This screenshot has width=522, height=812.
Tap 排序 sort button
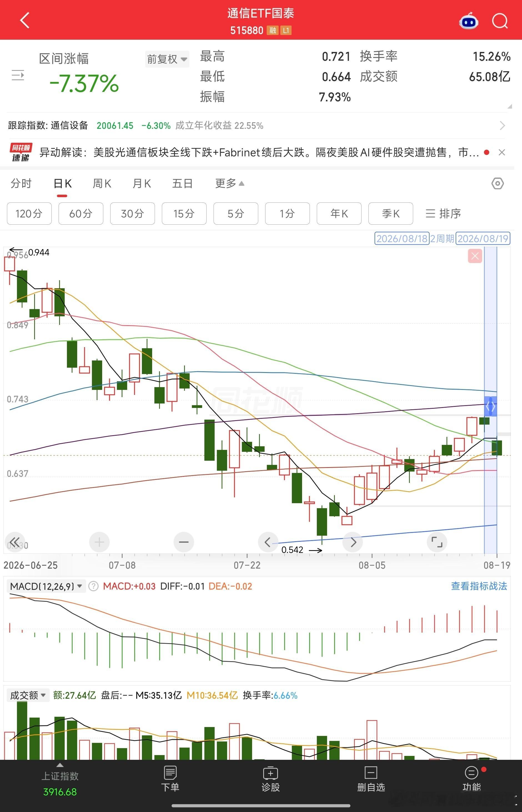(x=443, y=214)
